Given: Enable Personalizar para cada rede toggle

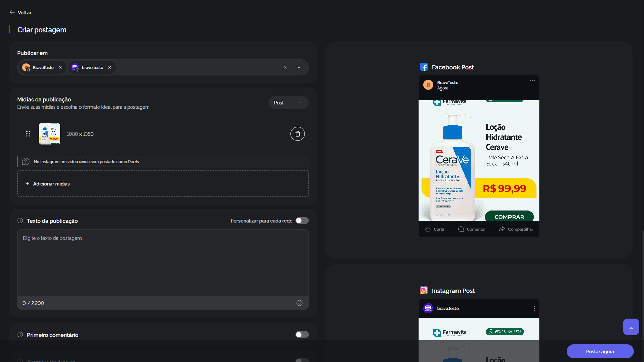Looking at the screenshot, I should tap(302, 221).
